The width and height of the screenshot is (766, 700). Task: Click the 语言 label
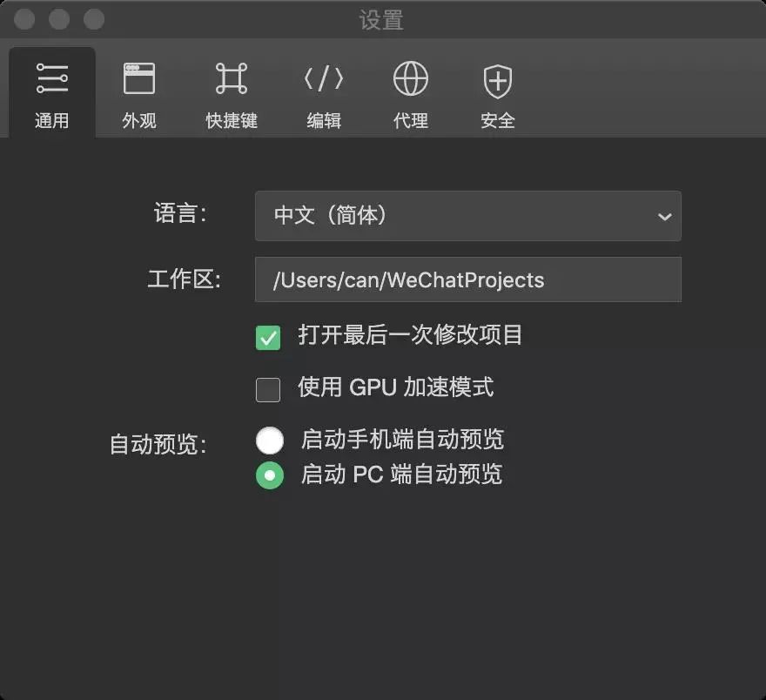(x=181, y=213)
